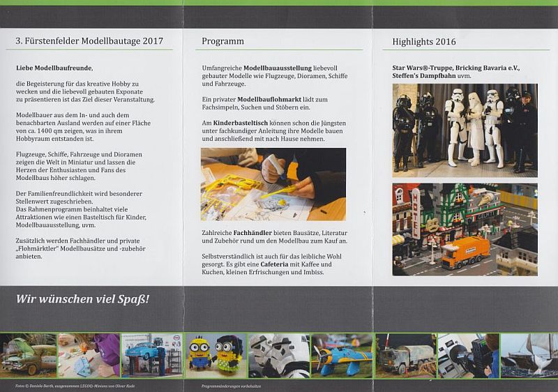Select the sailing ship thumbnail

(529, 355)
